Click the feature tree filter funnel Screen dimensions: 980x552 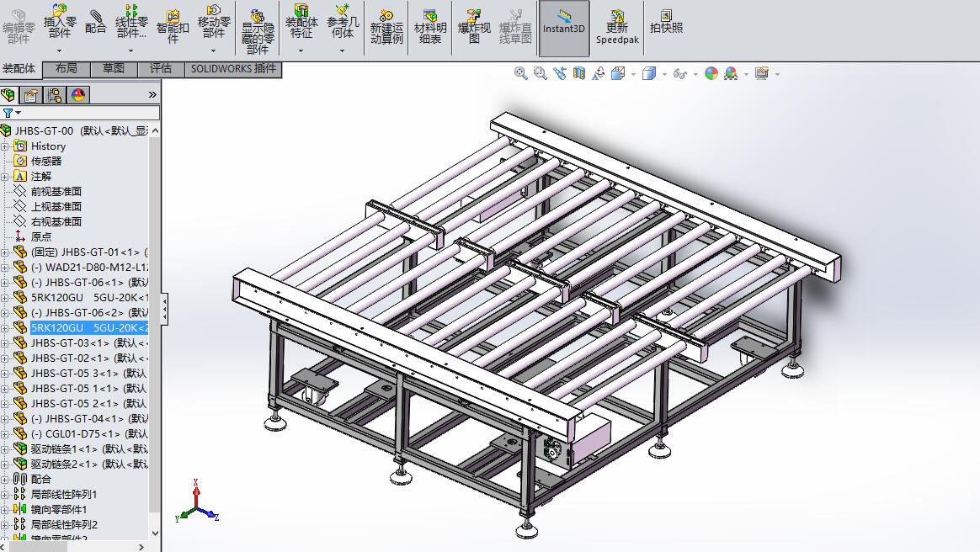tap(8, 113)
